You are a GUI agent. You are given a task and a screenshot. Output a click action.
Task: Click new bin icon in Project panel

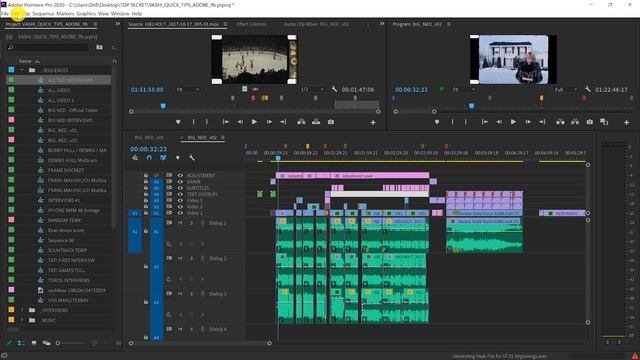(99, 47)
